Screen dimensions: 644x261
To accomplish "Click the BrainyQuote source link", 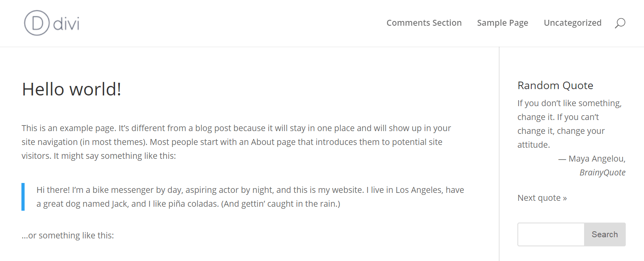I will pyautogui.click(x=602, y=173).
